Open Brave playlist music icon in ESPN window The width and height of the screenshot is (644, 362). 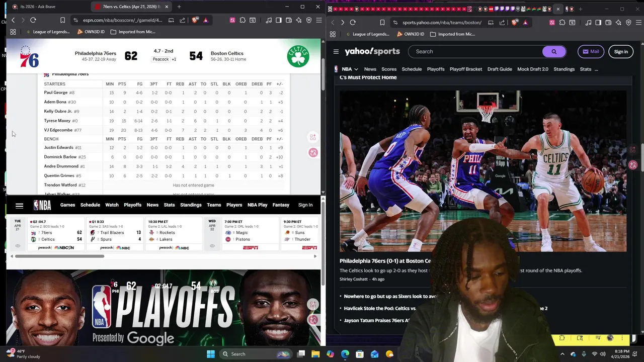[269, 20]
